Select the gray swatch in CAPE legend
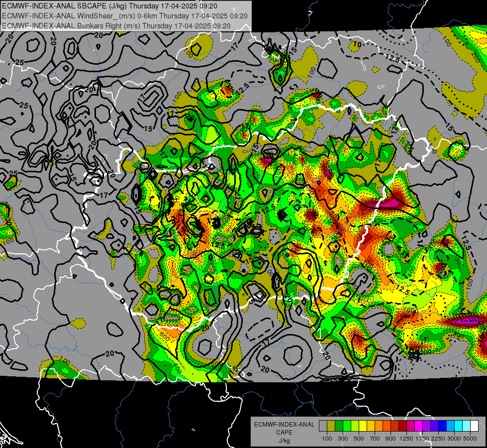This screenshot has height=448, width=487. pyautogui.click(x=323, y=426)
